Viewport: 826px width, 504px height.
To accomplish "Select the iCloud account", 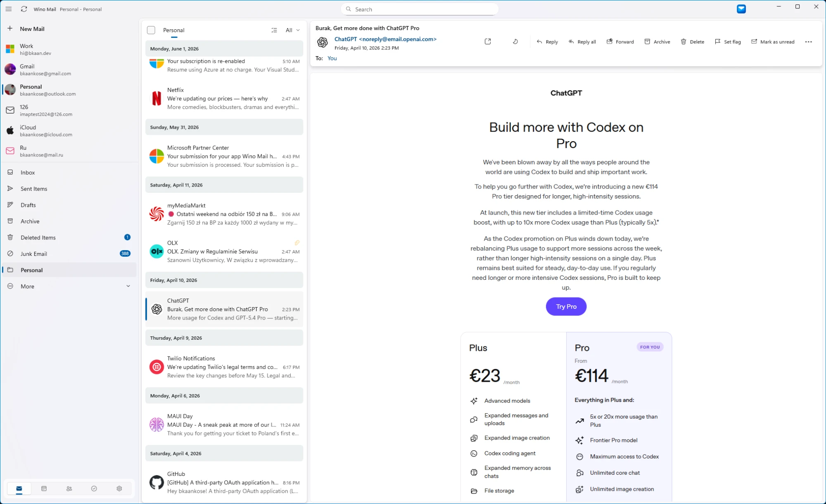I will pyautogui.click(x=69, y=130).
